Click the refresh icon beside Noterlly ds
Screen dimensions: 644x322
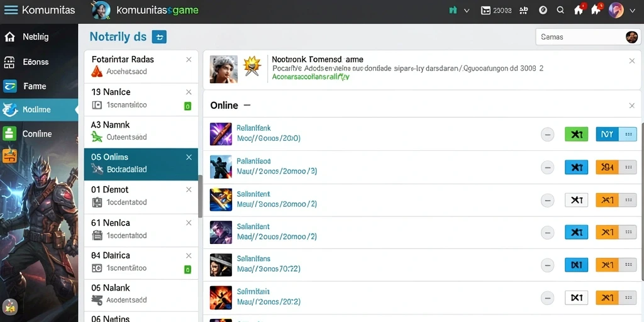(159, 37)
